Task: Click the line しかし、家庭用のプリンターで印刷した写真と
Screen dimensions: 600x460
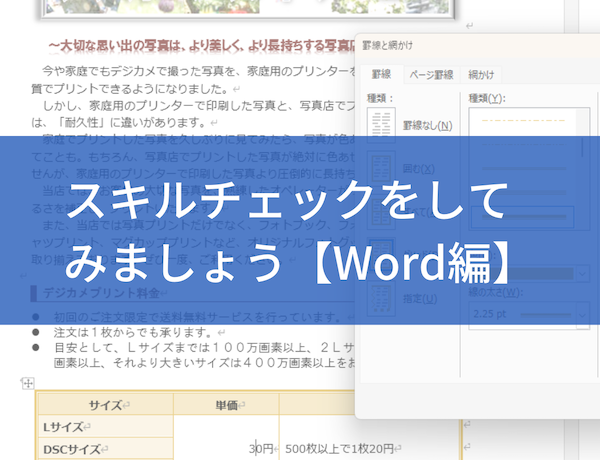Action: click(199, 106)
